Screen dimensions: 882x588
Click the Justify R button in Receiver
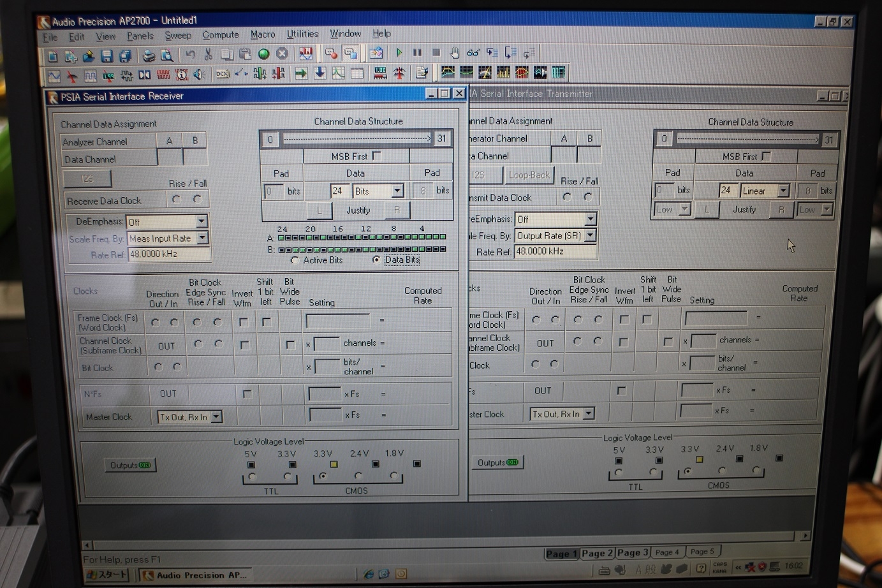[x=397, y=210]
